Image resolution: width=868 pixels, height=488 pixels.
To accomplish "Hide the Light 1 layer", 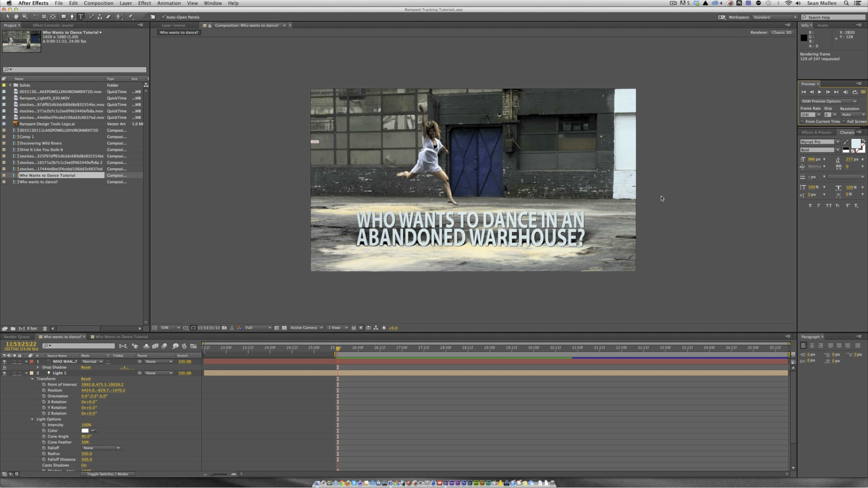I will 4,373.
